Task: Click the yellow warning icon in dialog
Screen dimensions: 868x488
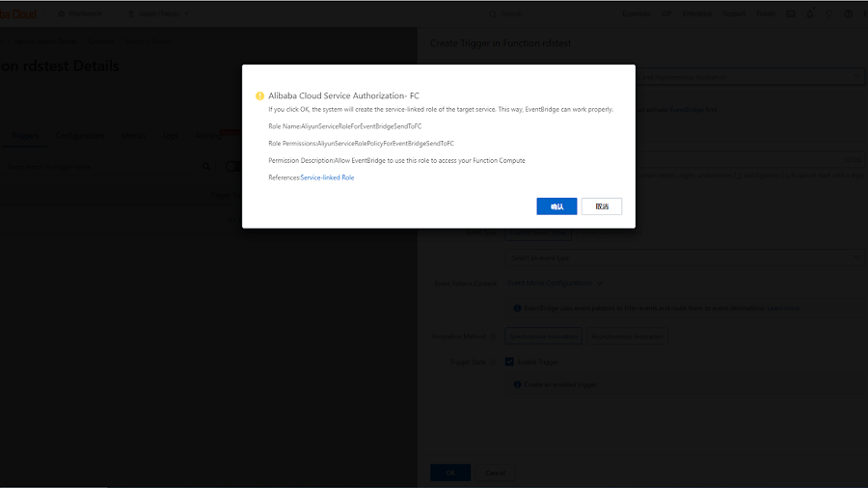Action: [259, 95]
